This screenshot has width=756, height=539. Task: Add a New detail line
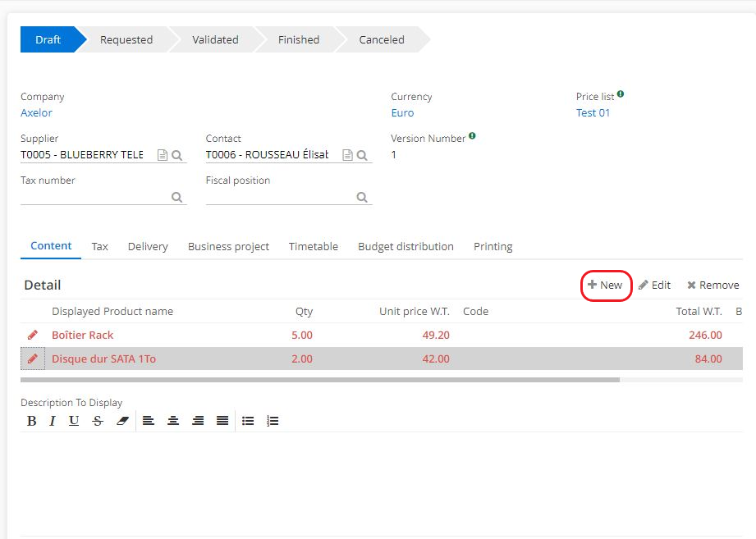point(606,285)
